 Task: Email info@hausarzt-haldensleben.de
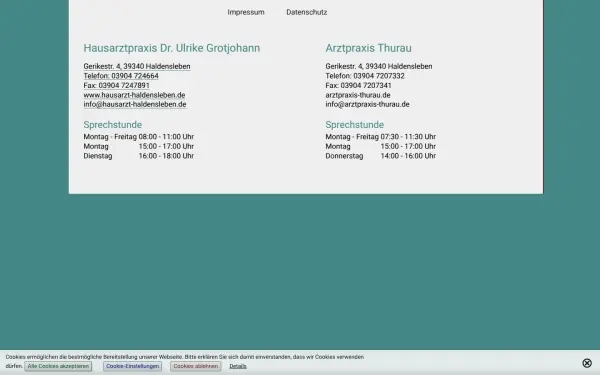pos(135,104)
